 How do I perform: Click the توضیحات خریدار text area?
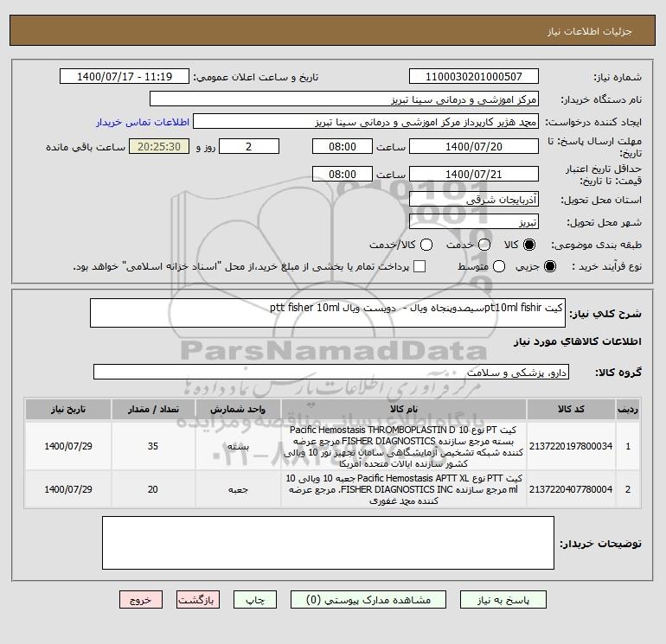coord(328,543)
